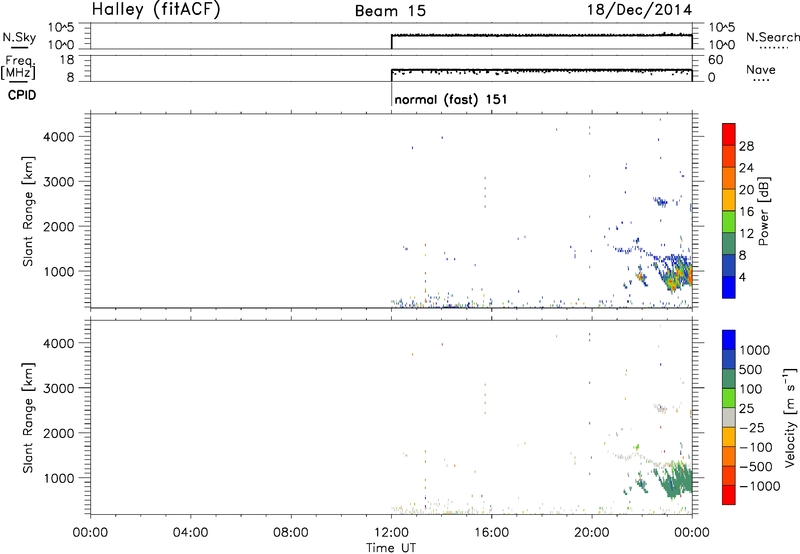Select the date "18/Dec/2014"
Viewport: 800px width, 554px height.
click(x=639, y=10)
